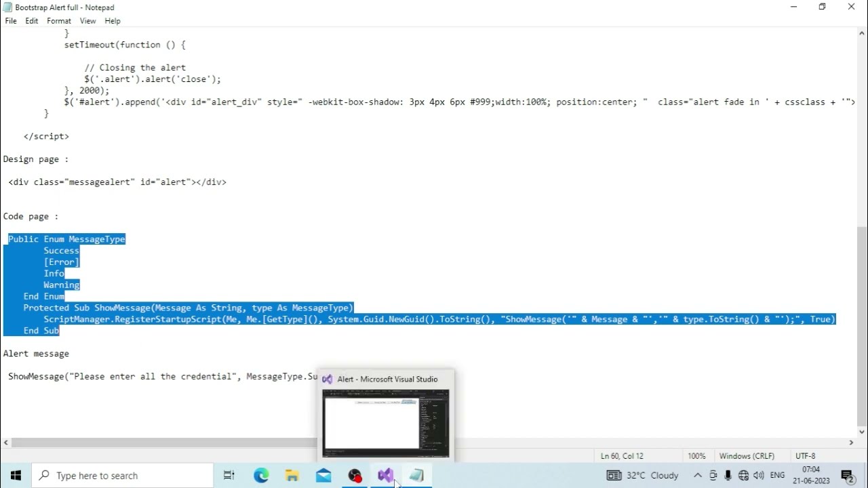Image resolution: width=868 pixels, height=488 pixels.
Task: Click the 'Warning' enum line
Action: [62, 285]
